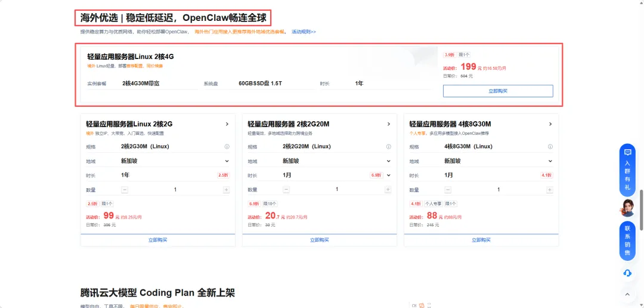Screen dimensions: 644x308
Task: Click the 轻量应用服务器Linux 2核4G title
Action: [x=130, y=56]
